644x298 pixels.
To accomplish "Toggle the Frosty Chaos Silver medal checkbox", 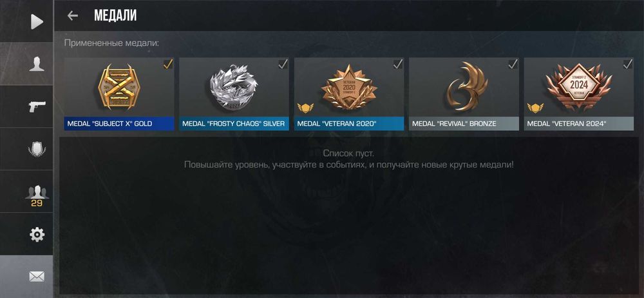I will pyautogui.click(x=283, y=65).
